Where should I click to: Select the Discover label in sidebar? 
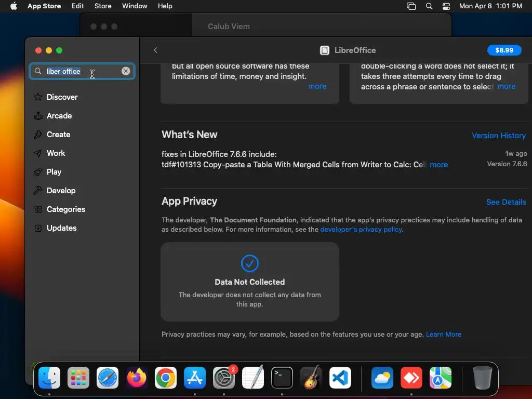coord(62,97)
